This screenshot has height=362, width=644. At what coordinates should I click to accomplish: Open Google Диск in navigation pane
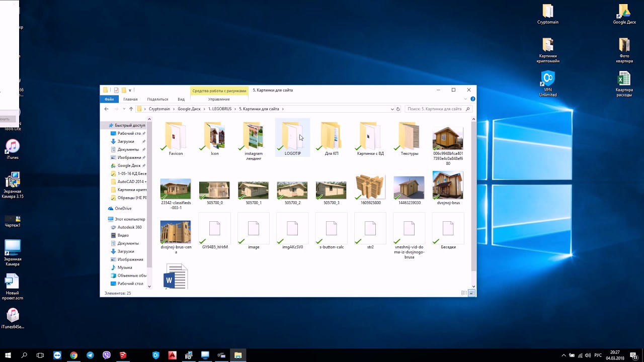129,165
